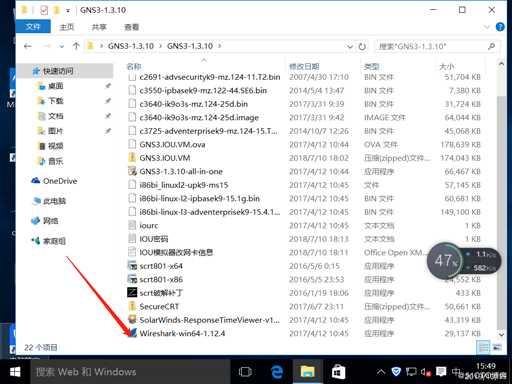The height and width of the screenshot is (384, 512).
Task: Switch to the 共享 ribbon tab
Action: [x=99, y=27]
